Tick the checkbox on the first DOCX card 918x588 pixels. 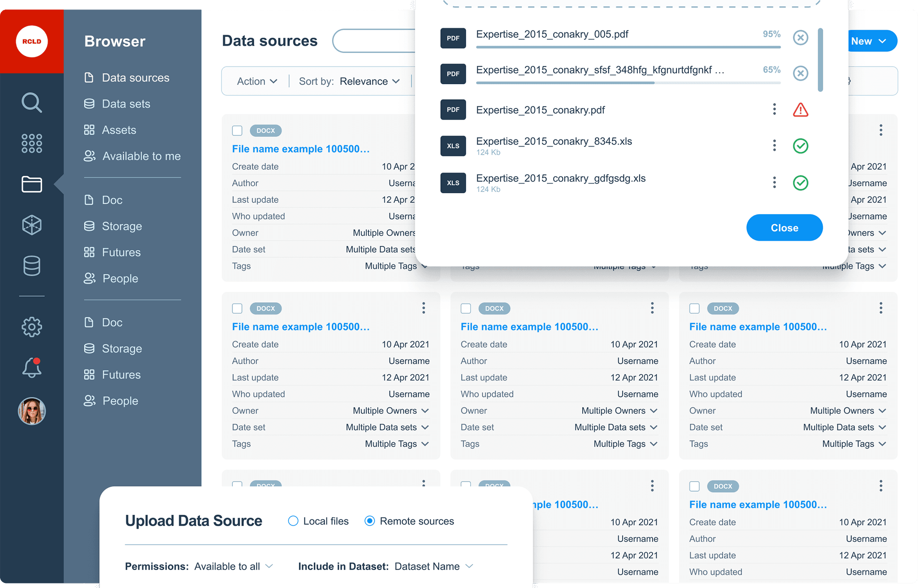(237, 130)
